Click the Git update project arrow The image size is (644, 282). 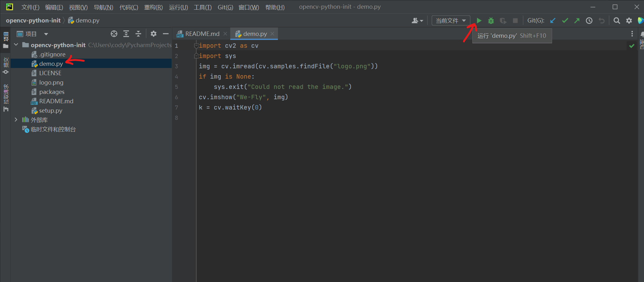point(553,21)
